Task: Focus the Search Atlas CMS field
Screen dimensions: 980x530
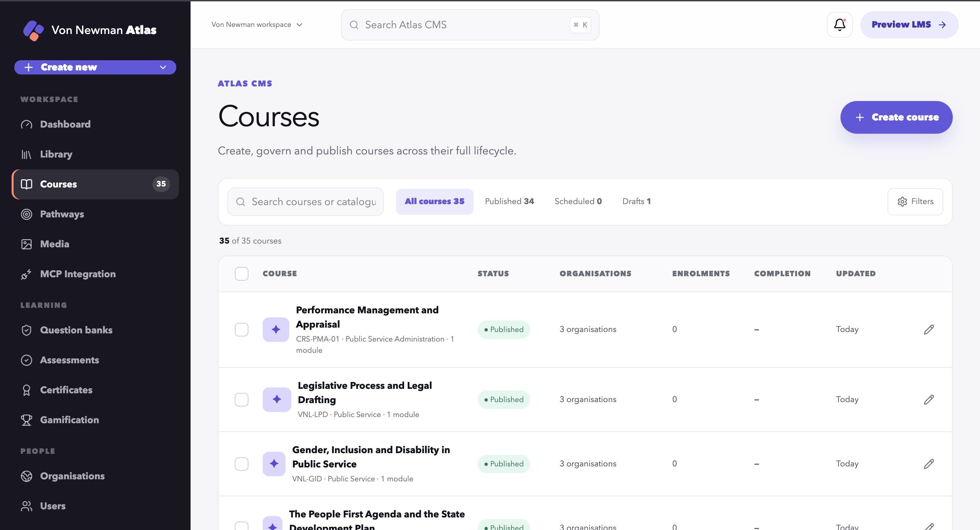Action: coord(470,25)
